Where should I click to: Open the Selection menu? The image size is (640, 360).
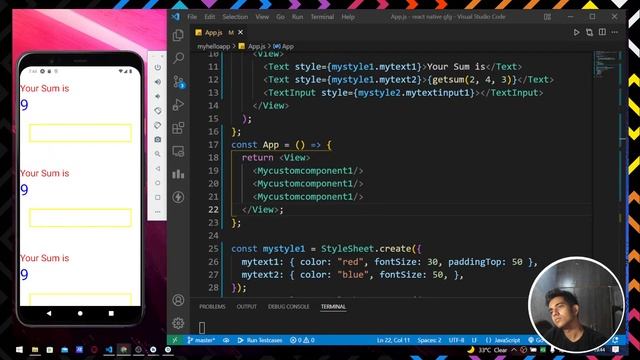coord(235,17)
